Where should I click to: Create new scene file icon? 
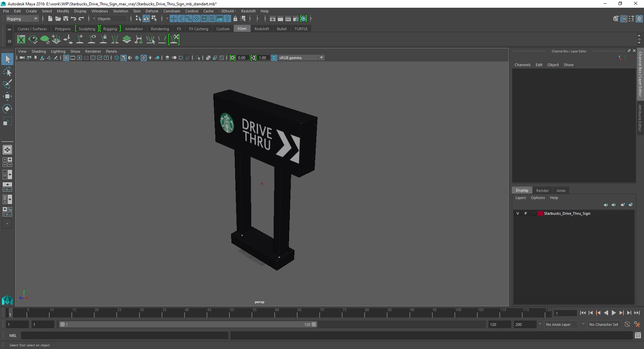tap(50, 19)
